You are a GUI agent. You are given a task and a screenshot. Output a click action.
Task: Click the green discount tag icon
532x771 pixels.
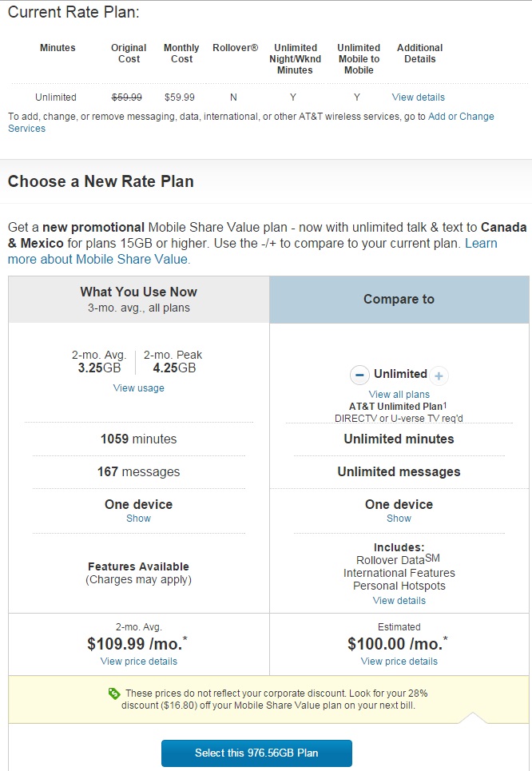pyautogui.click(x=114, y=694)
